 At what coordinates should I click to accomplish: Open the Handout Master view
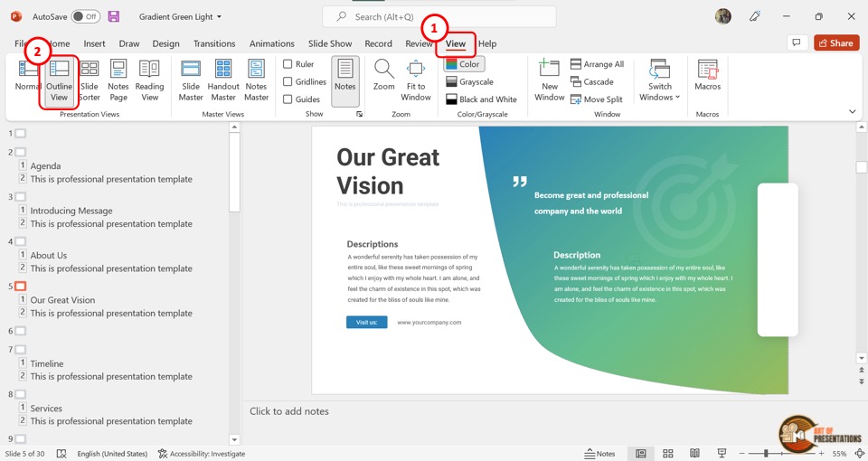pos(223,80)
